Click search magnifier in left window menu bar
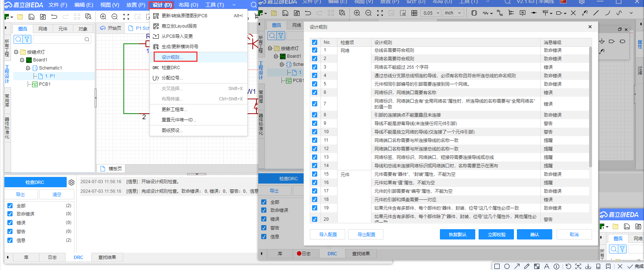Image resolution: width=644 pixels, height=270 pixels. 253,5
